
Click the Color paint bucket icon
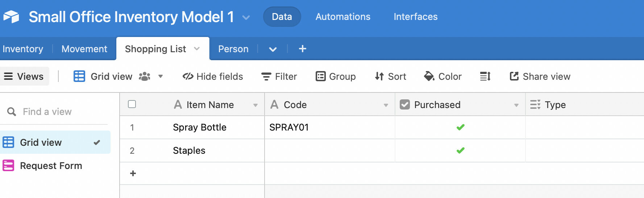click(x=429, y=77)
